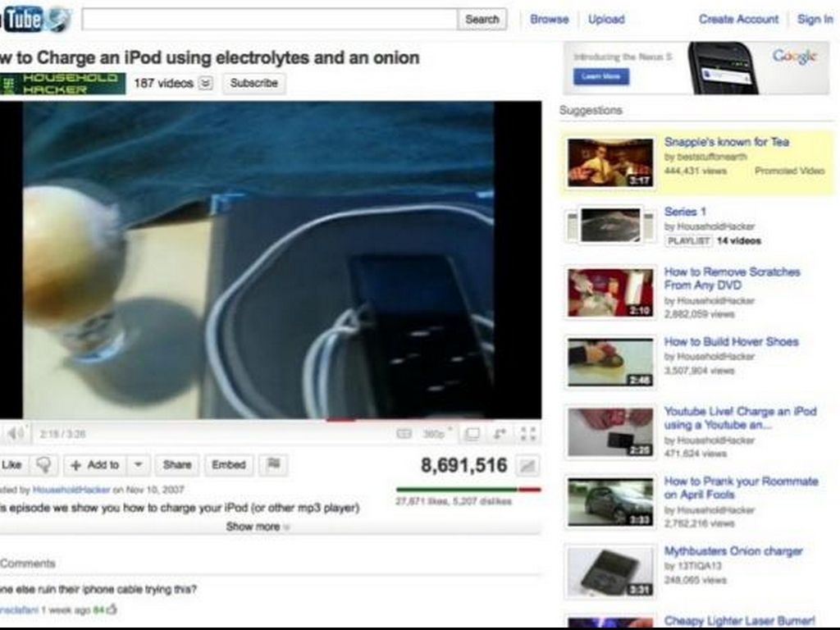Click the Search button
Viewport: 840px width, 630px height.
[x=482, y=20]
